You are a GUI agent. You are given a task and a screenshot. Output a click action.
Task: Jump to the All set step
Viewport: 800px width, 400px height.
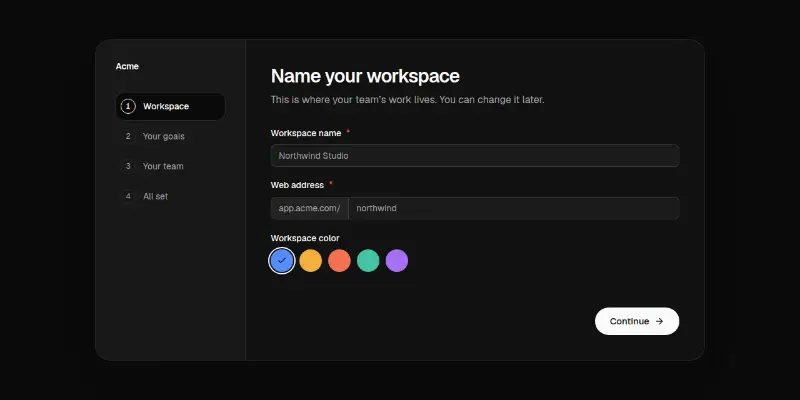[170, 196]
